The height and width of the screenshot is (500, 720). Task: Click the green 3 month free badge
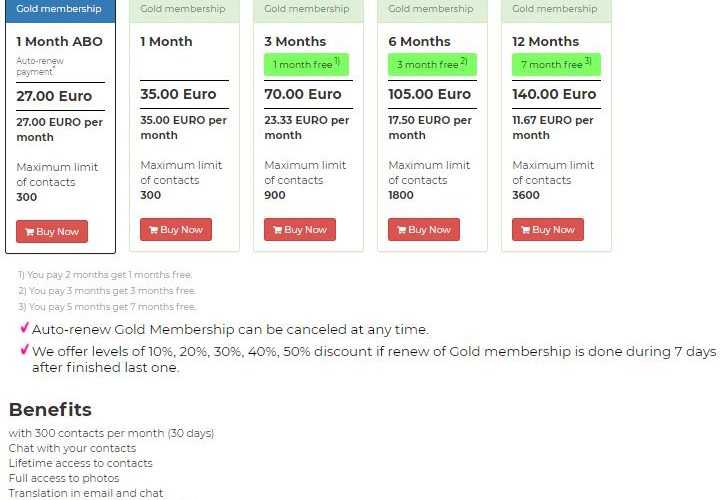[432, 64]
